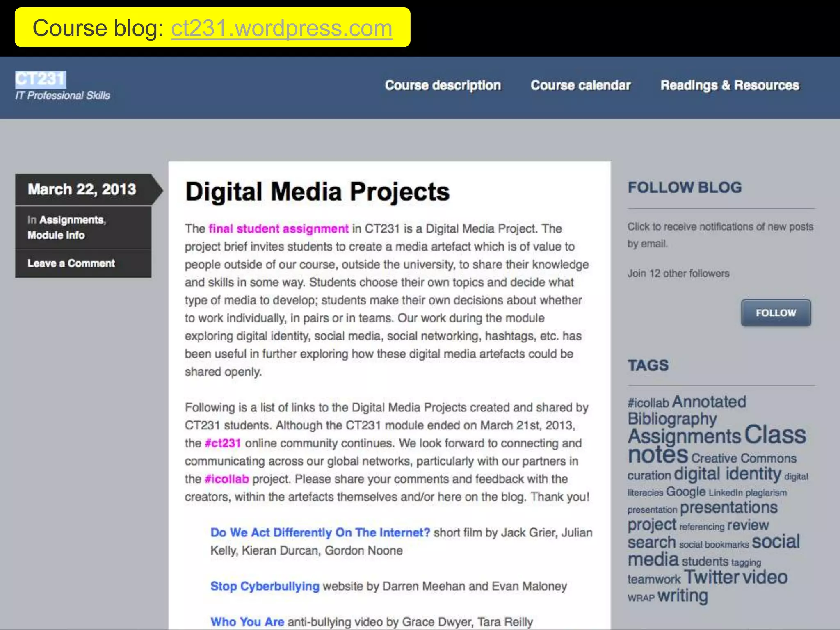Image resolution: width=840 pixels, height=630 pixels.
Task: Select the social bookmarks tag
Action: (714, 544)
